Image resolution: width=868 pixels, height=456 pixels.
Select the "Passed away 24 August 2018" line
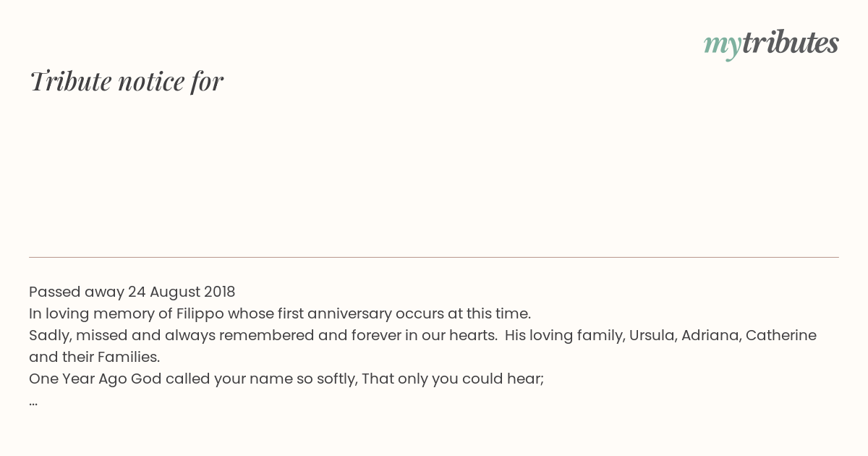132,292
